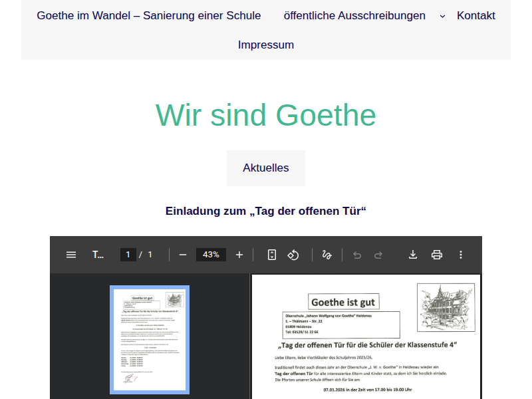Screen dimensions: 532x399
Task: Select the draw annotation tool
Action: pos(327,255)
